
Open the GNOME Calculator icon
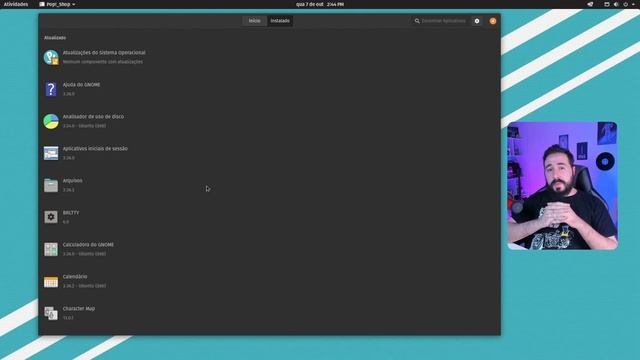51,249
